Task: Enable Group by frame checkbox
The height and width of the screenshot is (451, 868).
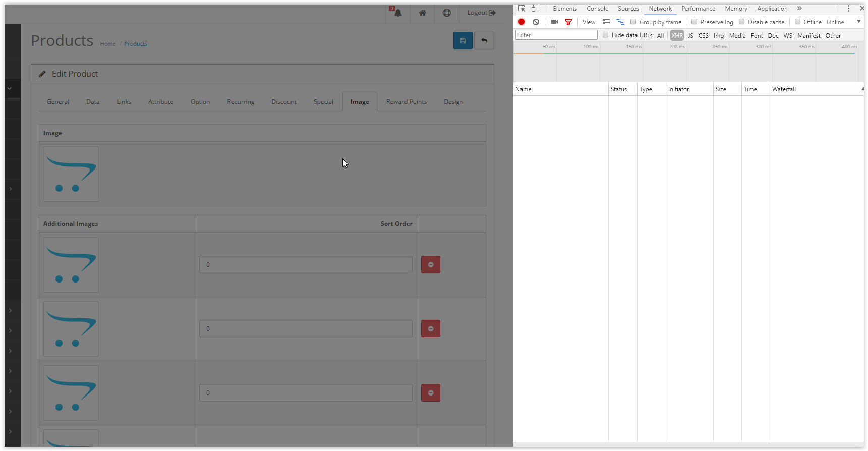Action: [633, 22]
